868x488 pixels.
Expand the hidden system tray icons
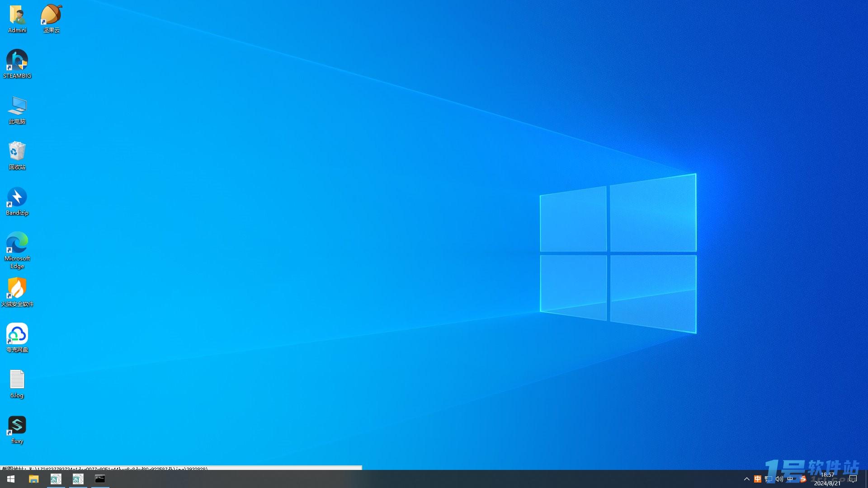(747, 479)
